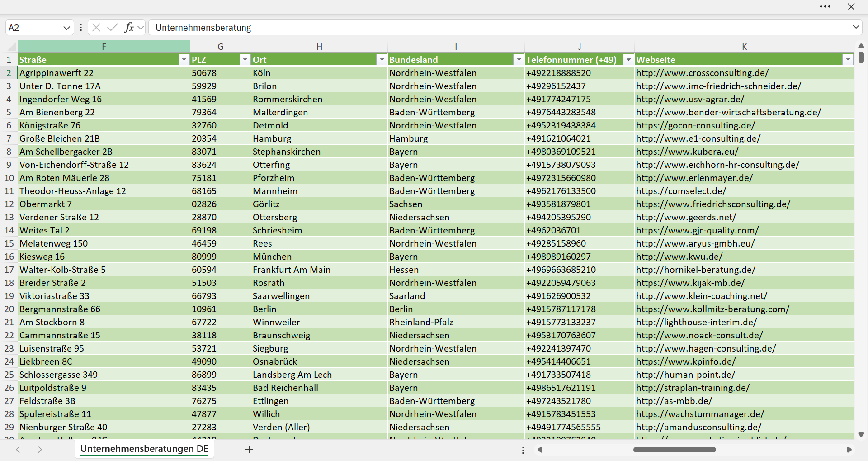Open the Straße column filter dropdown
Viewport: 868px width, 461px height.
tap(184, 60)
